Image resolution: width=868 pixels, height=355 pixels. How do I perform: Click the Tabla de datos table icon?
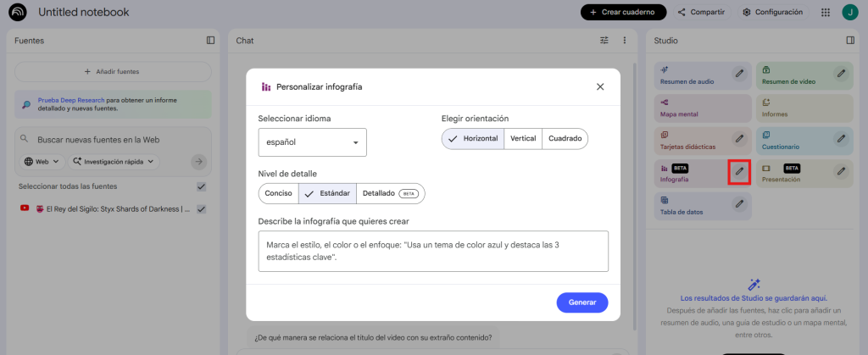[x=665, y=200]
